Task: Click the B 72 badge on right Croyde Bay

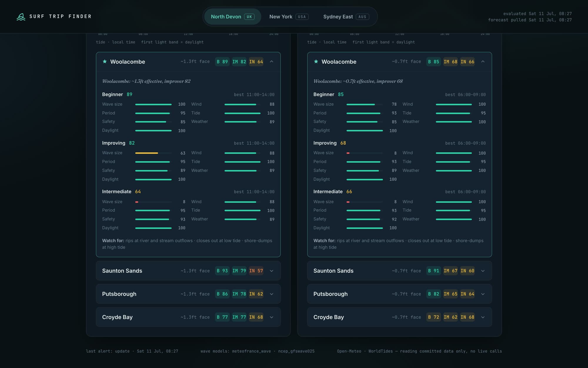Action: click(x=434, y=317)
